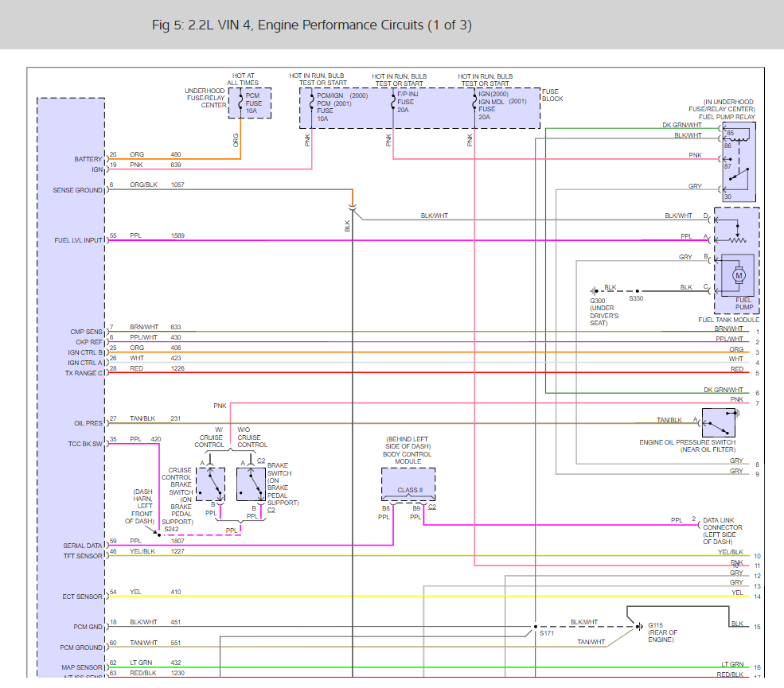Viewport: 784px width, 688px height.
Task: Click the fuel level sensor resistor symbol
Action: pos(737,239)
